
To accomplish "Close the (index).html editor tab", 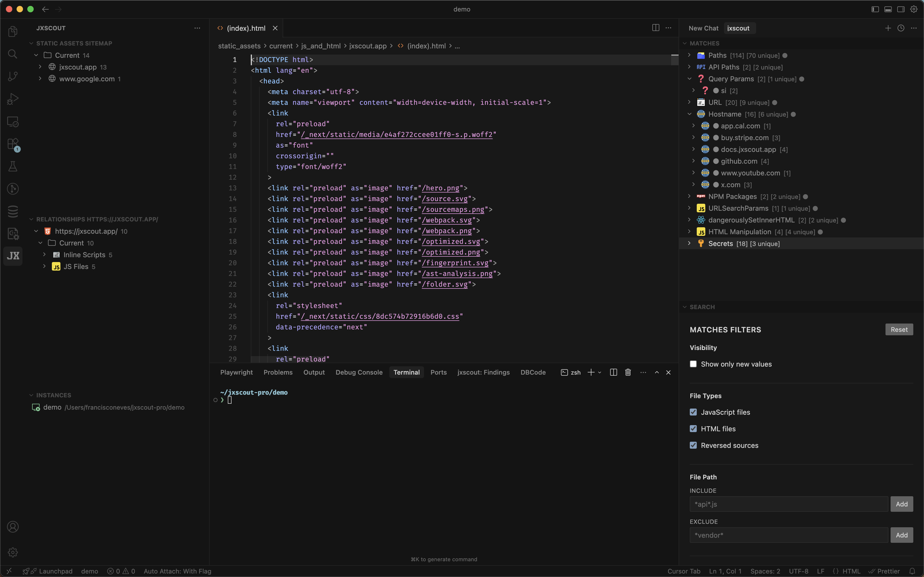I will (x=275, y=28).
